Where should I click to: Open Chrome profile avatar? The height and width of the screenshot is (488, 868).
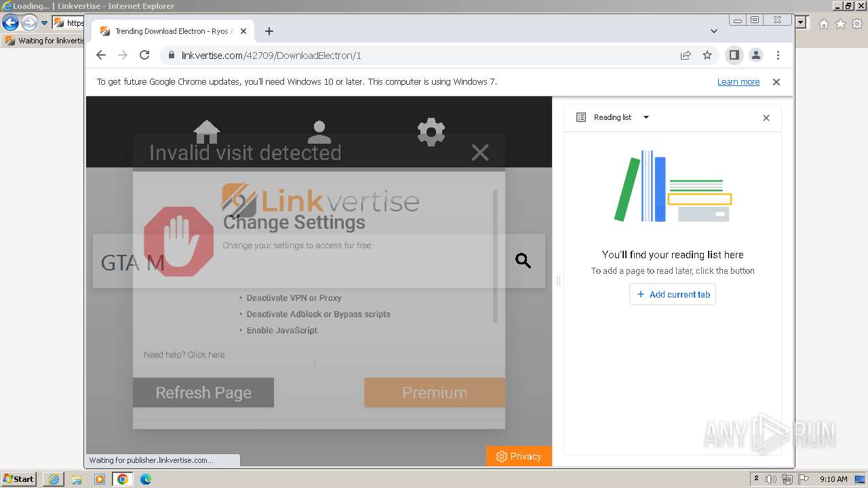tap(756, 56)
